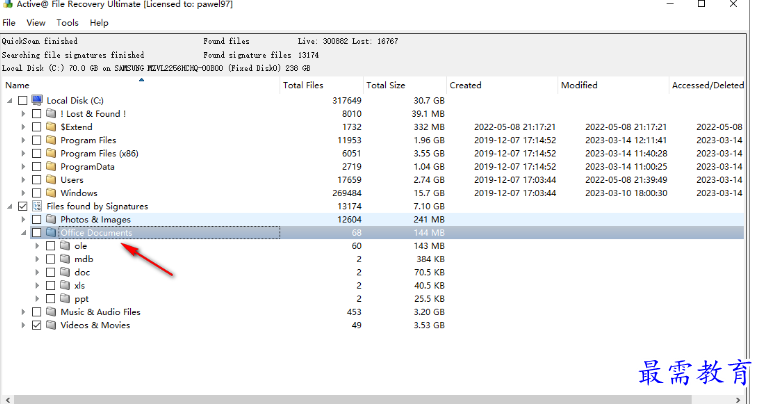This screenshot has width=760, height=404.
Task: Click the Videos & Movies folder icon
Action: tap(51, 325)
